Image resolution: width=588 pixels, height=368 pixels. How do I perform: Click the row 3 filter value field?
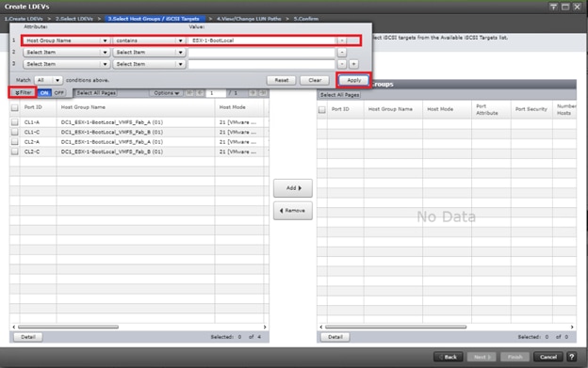tap(261, 64)
